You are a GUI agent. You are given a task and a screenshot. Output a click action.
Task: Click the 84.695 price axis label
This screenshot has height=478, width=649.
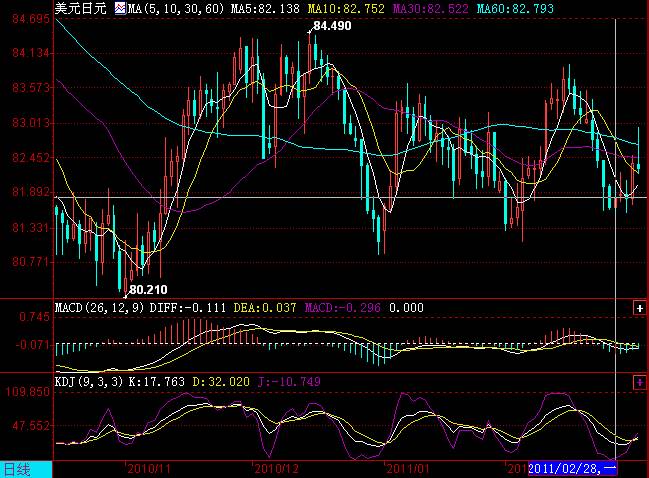click(x=31, y=19)
